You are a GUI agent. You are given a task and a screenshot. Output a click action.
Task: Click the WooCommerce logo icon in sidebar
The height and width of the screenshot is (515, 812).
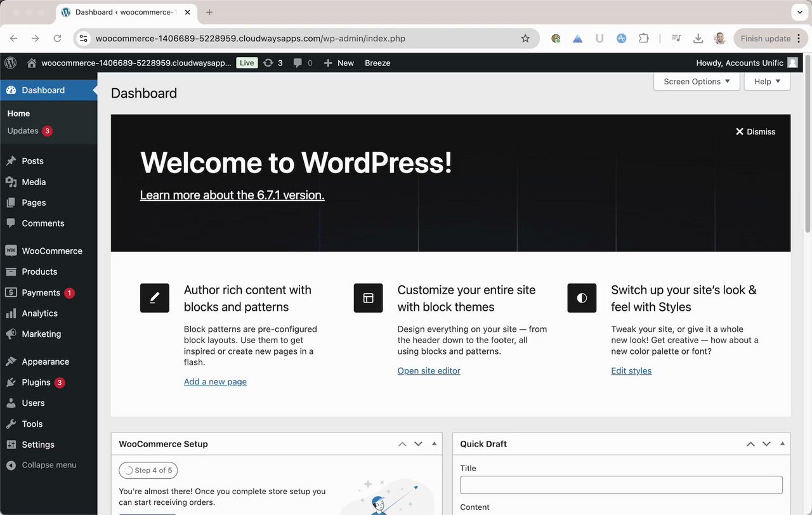11,251
